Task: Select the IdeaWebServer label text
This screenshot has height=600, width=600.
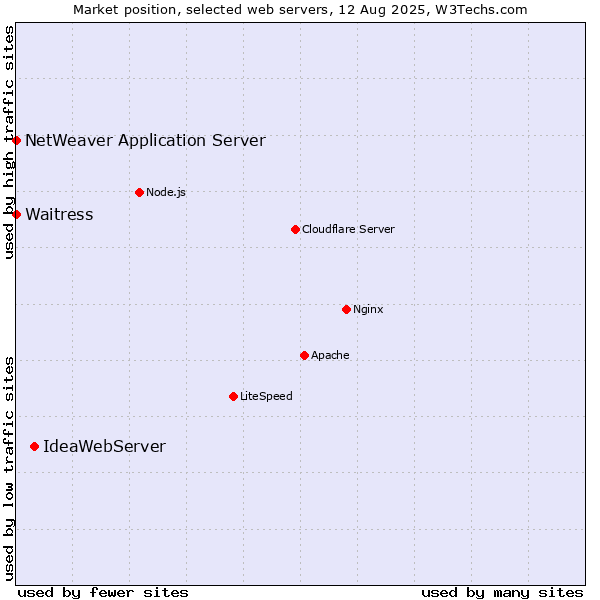Action: coord(104,447)
